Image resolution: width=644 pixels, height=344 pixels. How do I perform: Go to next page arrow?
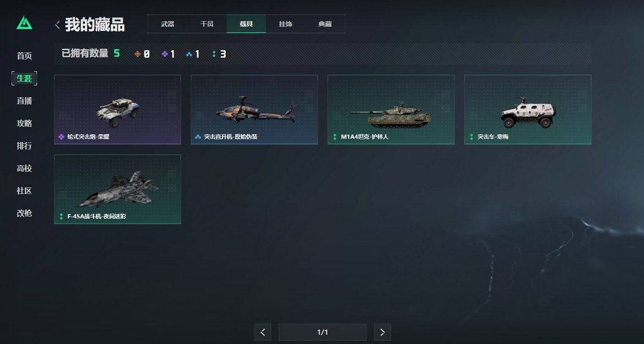pyautogui.click(x=382, y=332)
